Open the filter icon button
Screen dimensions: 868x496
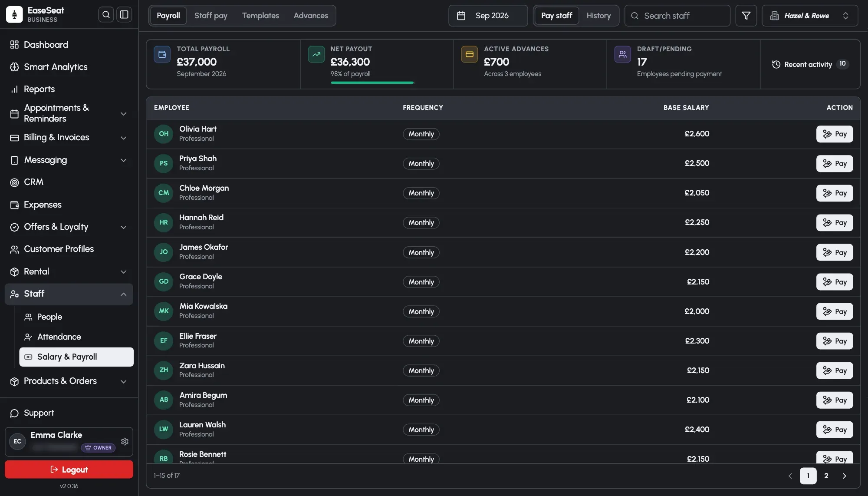coord(746,16)
